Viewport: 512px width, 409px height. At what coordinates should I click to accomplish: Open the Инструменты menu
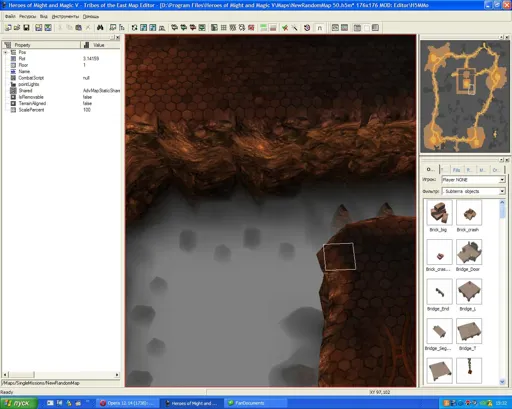click(65, 16)
